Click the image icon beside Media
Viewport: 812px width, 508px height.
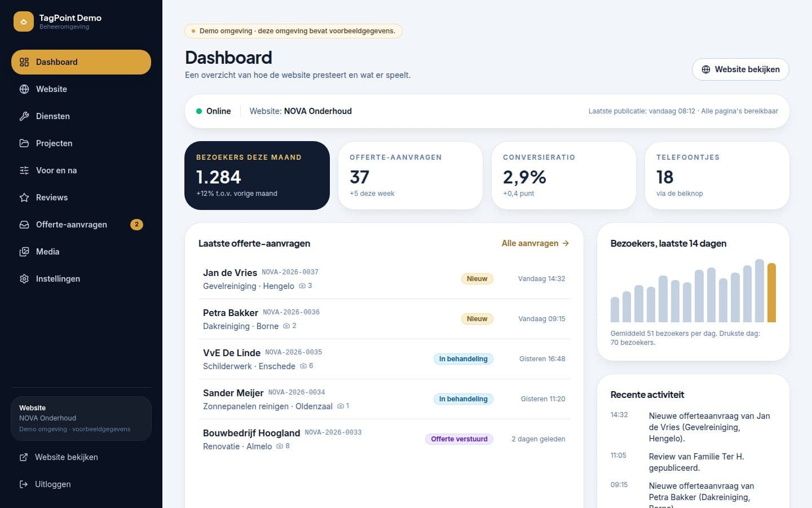(x=24, y=252)
